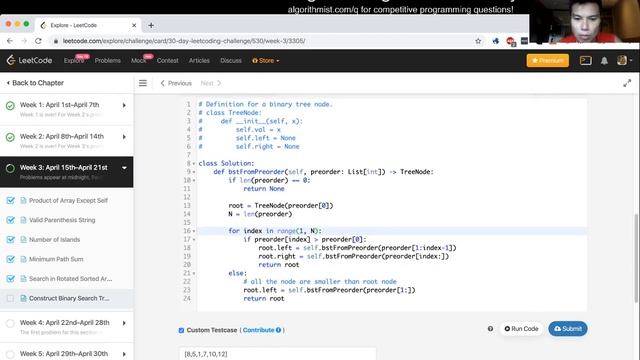This screenshot has width=640, height=360.
Task: Click the browser address bar
Action: tap(261, 41)
